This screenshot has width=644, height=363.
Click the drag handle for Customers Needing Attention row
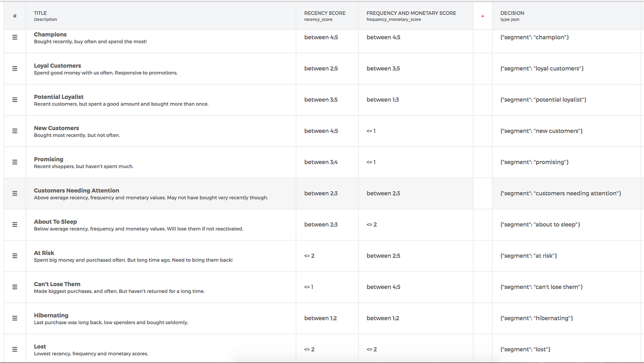[15, 193]
